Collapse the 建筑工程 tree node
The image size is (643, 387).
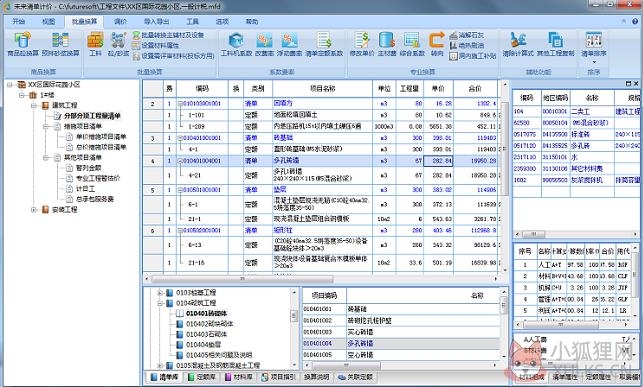(x=34, y=105)
